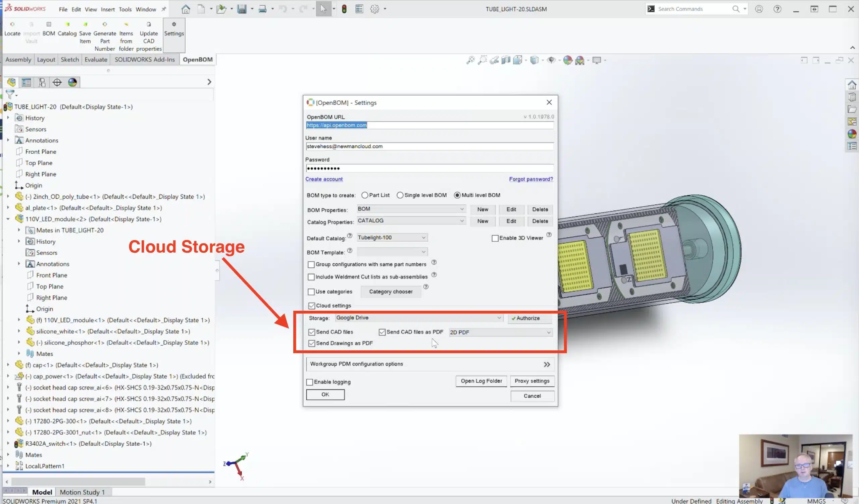Click OK in Settings dialog

click(325, 395)
